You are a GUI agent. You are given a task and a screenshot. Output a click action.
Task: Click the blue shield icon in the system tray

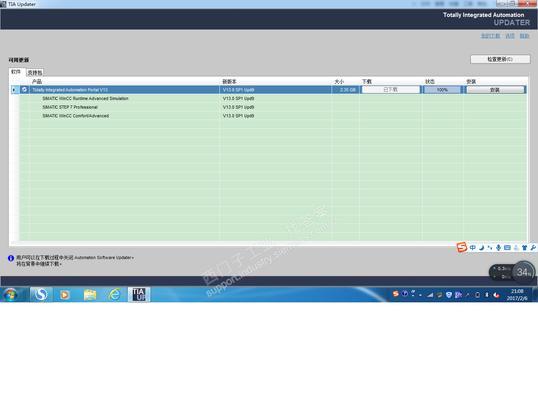click(449, 295)
